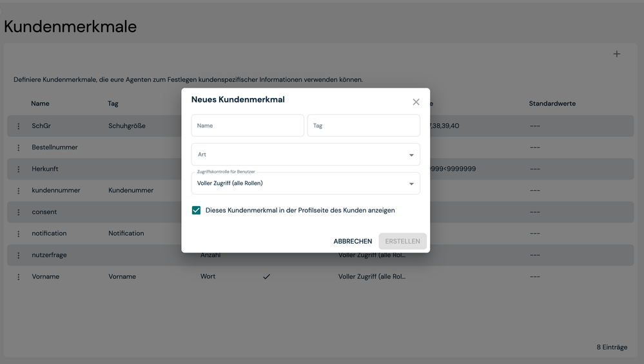Open row menu for Bestellnummer
Viewport: 644px width, 364px height.
(19, 148)
